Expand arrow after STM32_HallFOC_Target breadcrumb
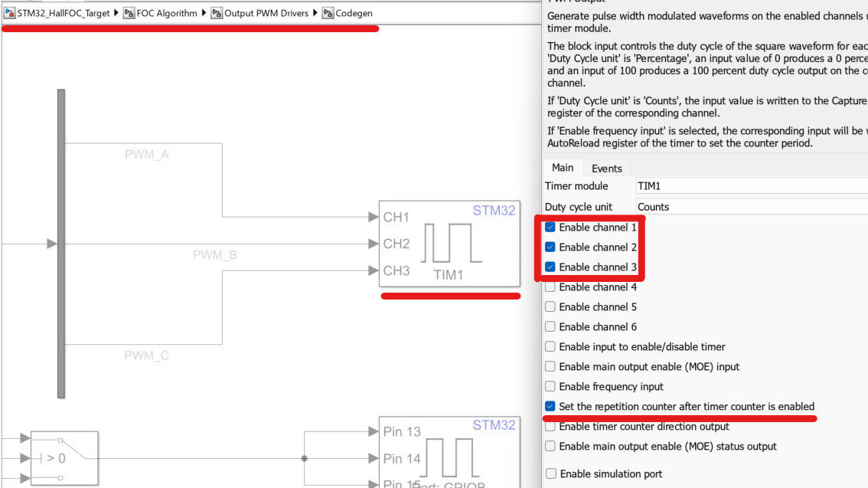The image size is (868, 488). point(116,13)
